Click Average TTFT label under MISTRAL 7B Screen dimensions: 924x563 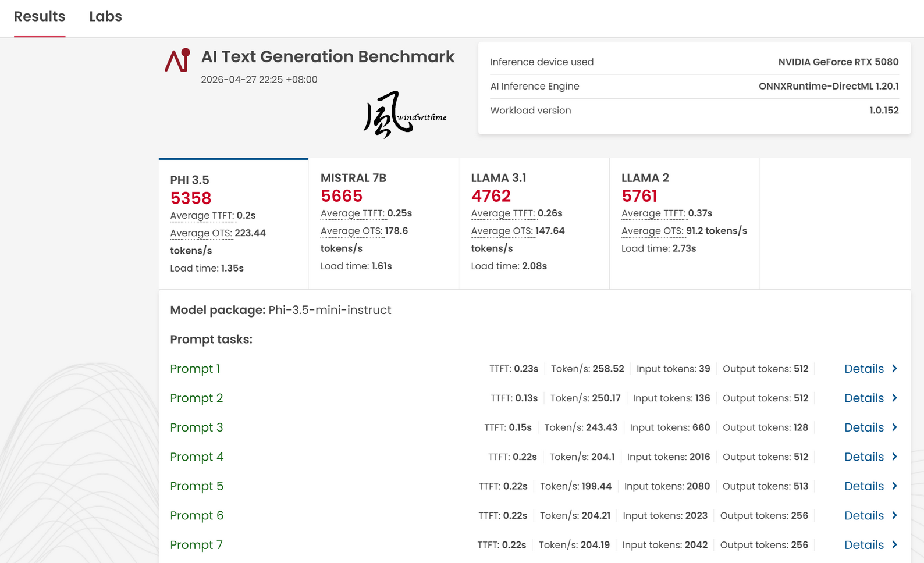353,213
